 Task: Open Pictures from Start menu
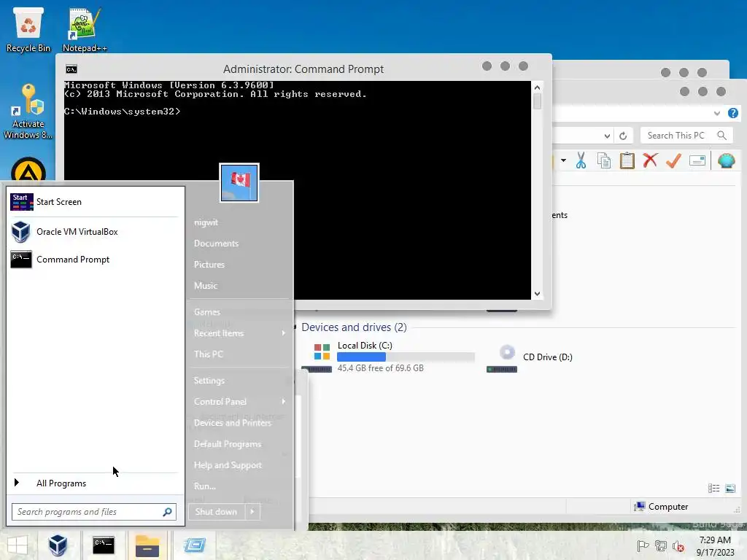pyautogui.click(x=209, y=265)
